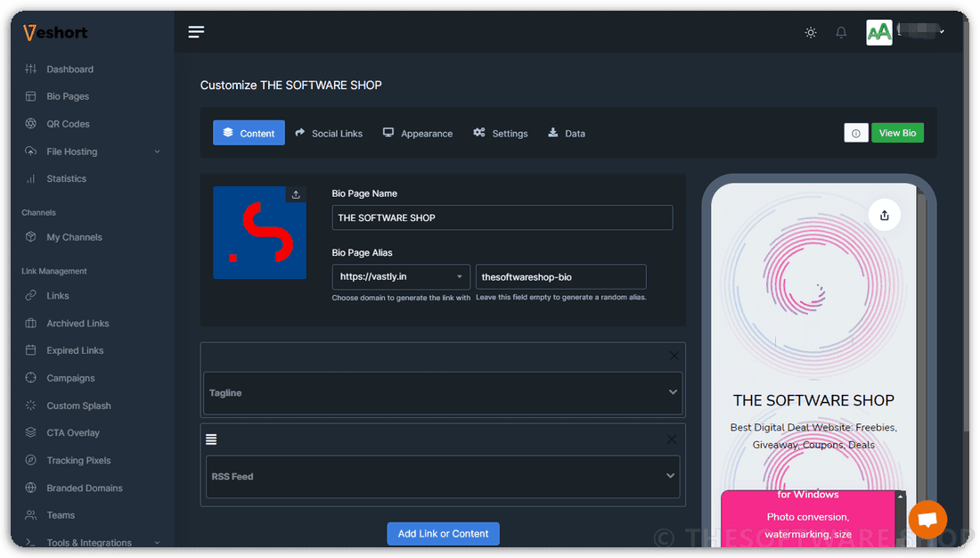Edit the Bio Page Alias field
Screen dimensions: 980x558
click(560, 276)
